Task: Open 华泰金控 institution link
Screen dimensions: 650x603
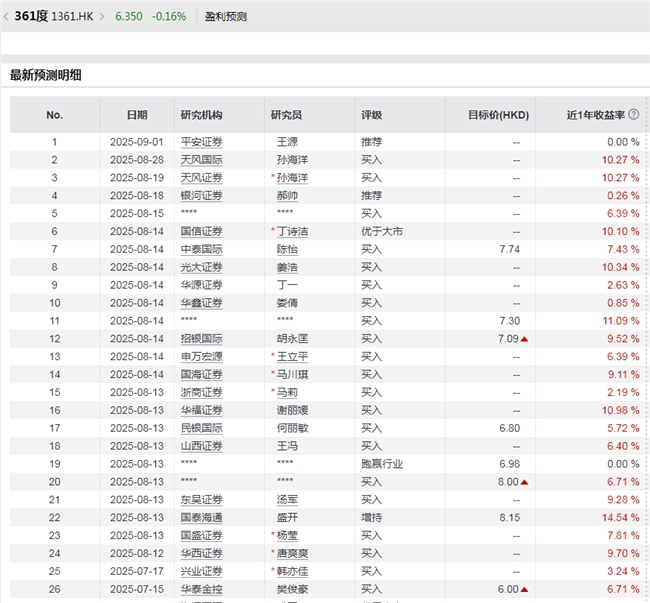Action: pos(201,589)
